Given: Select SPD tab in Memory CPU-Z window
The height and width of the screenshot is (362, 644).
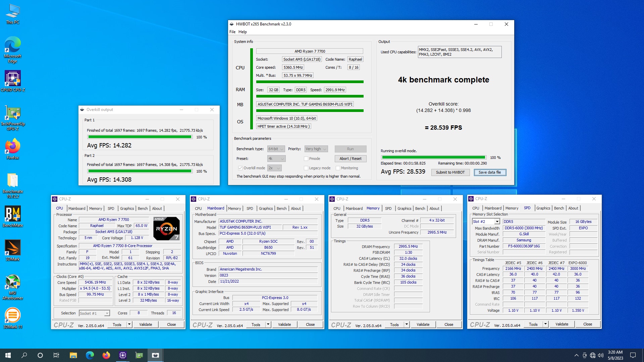Looking at the screenshot, I should tap(388, 208).
